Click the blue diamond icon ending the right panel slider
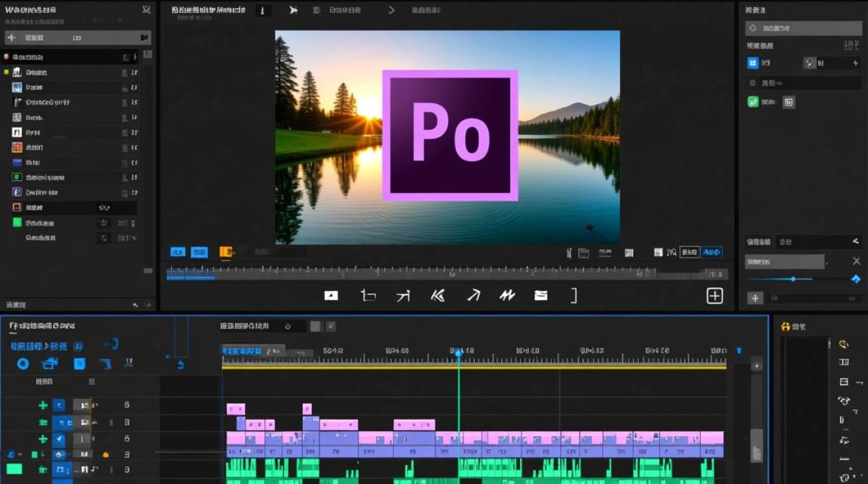The image size is (868, 484). pos(856,279)
